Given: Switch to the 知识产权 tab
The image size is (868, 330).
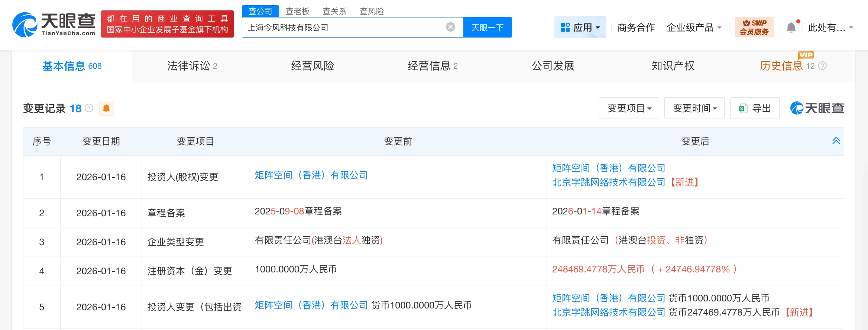Looking at the screenshot, I should [x=673, y=66].
